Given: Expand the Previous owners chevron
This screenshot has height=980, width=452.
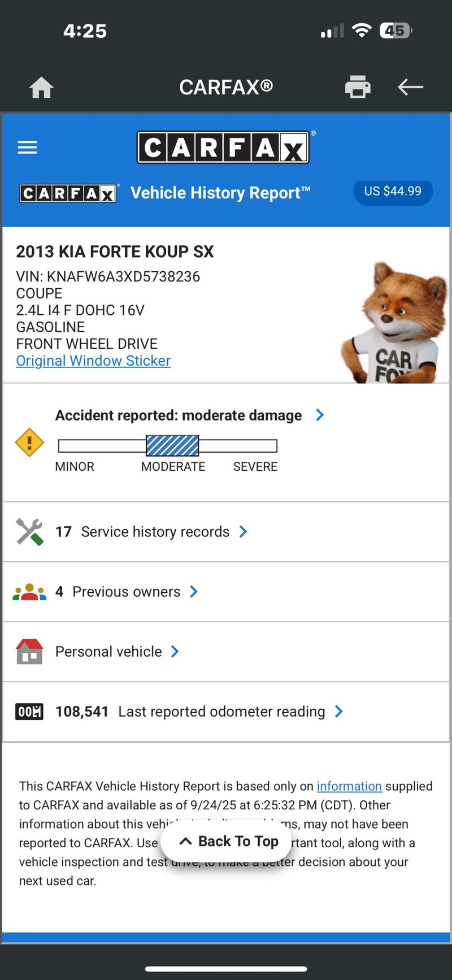Looking at the screenshot, I should pyautogui.click(x=194, y=591).
